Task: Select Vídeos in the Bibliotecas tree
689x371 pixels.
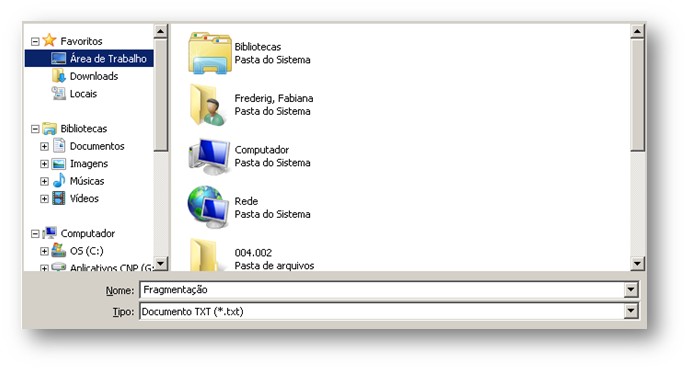Action: click(84, 198)
